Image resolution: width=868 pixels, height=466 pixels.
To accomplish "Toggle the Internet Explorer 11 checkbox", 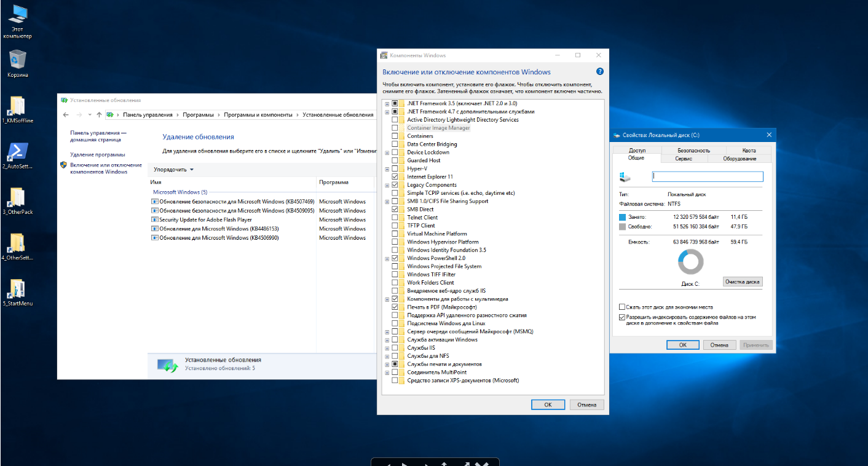I will [x=395, y=177].
